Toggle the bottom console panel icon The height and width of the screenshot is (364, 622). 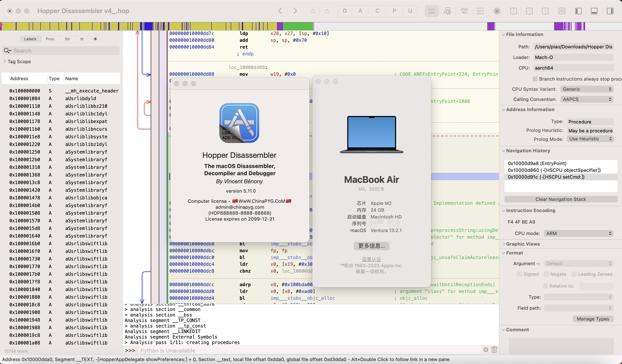[594, 11]
